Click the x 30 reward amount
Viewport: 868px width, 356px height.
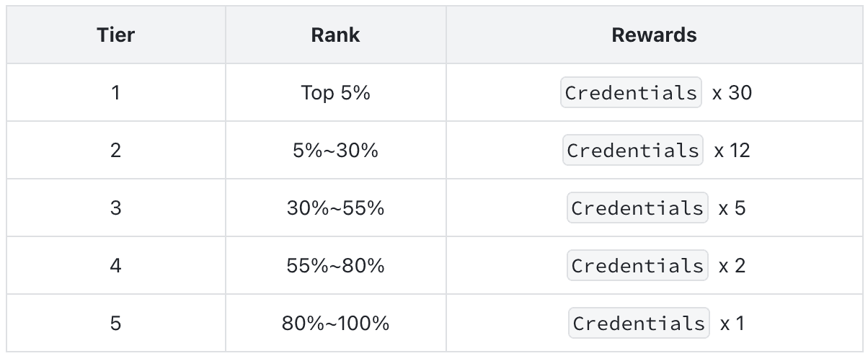732,93
